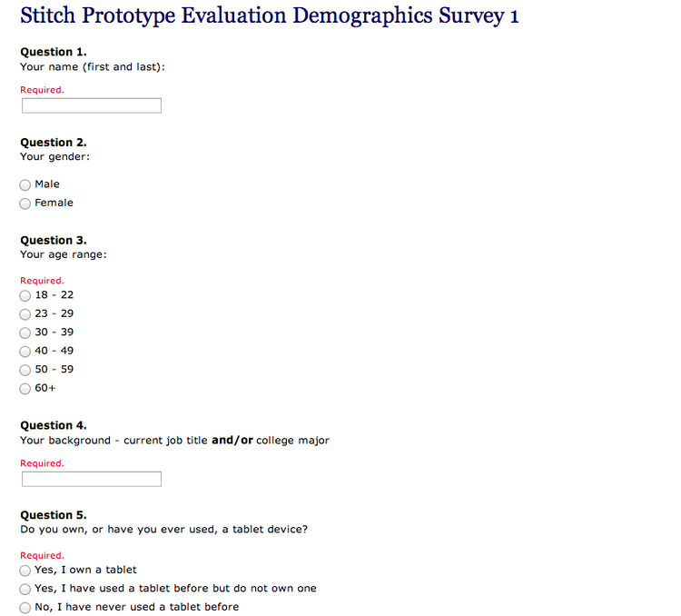Click the Question 5 heading
Viewport: 681px width, 616px height.
point(54,515)
